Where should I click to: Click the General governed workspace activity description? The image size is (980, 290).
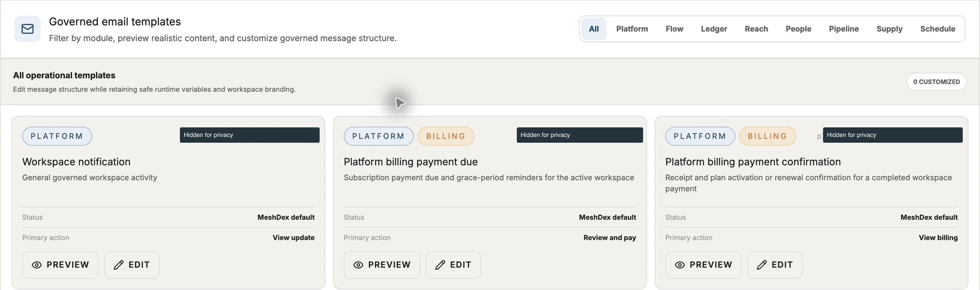pos(90,178)
